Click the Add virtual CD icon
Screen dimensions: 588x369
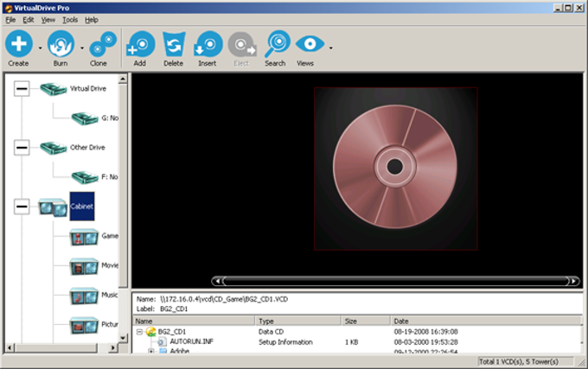point(141,44)
